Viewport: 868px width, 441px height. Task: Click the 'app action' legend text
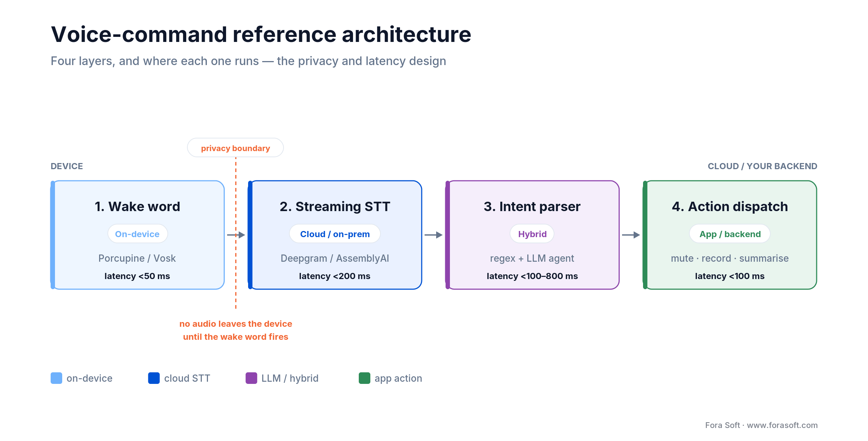click(398, 378)
